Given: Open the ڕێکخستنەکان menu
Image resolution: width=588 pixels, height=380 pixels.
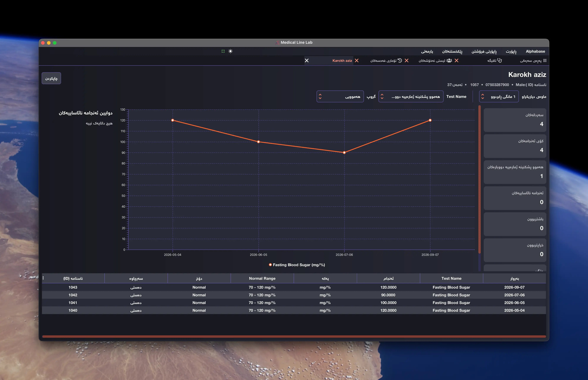Looking at the screenshot, I should pyautogui.click(x=452, y=51).
